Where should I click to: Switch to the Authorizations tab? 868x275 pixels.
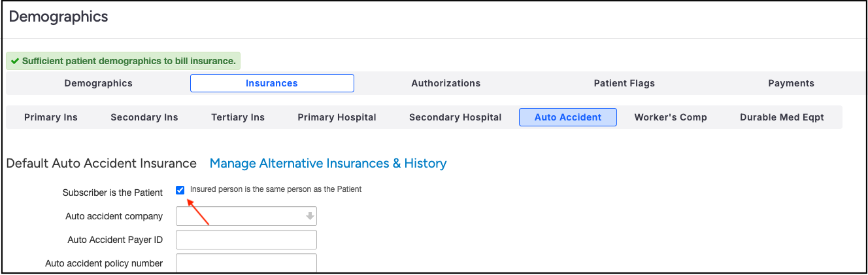click(x=446, y=83)
